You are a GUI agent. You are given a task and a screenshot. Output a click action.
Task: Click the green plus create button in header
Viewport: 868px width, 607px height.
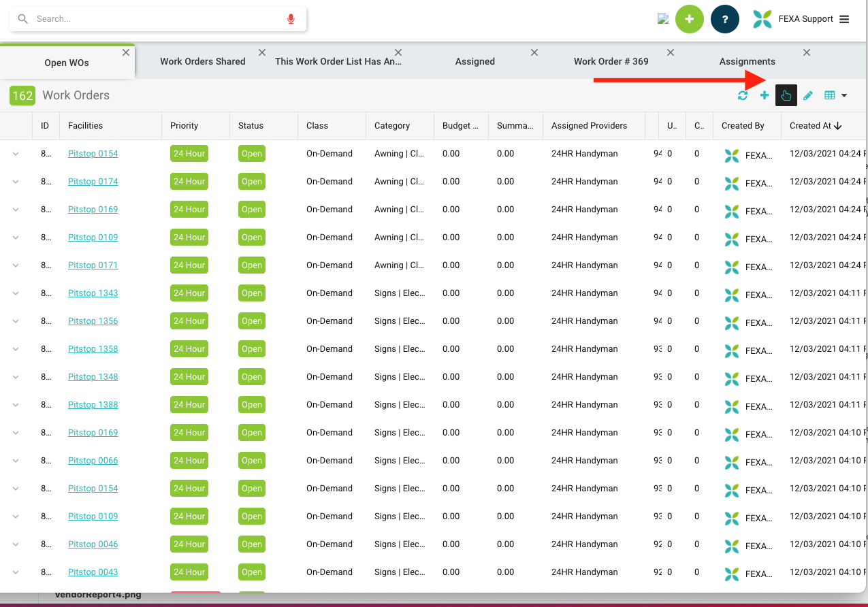pyautogui.click(x=689, y=18)
